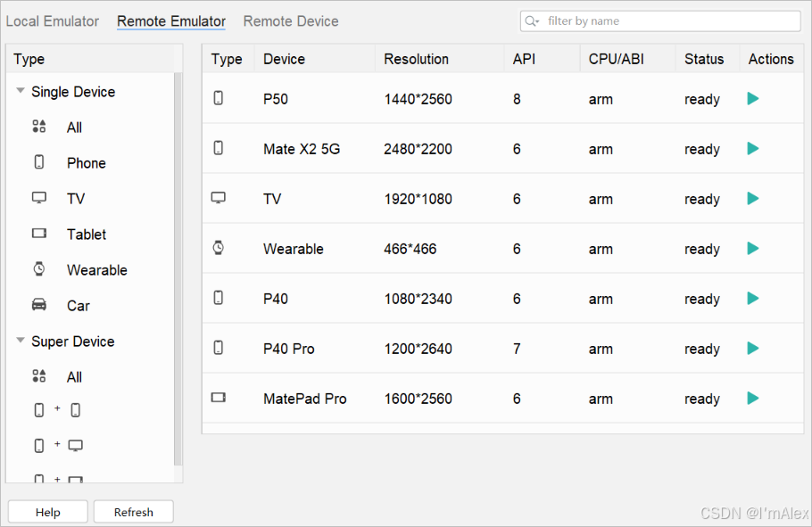Click the Help button
Viewport: 812px width, 527px height.
[47, 512]
